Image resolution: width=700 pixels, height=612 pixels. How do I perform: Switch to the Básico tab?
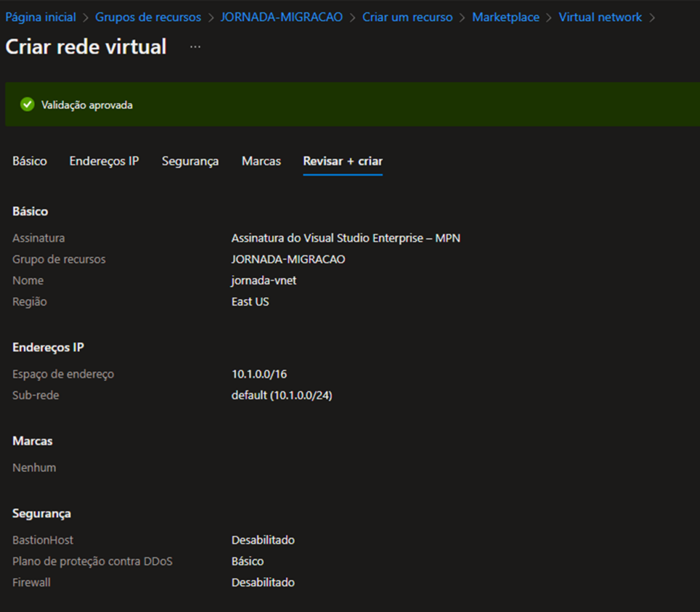point(29,161)
